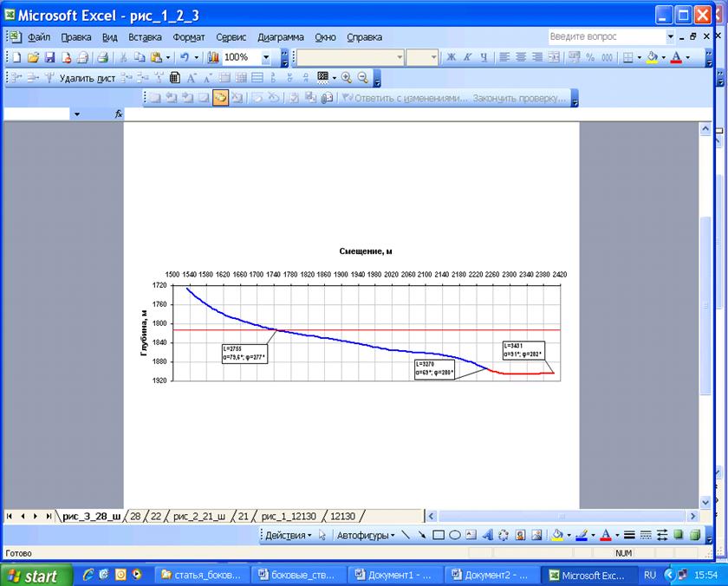This screenshot has width=728, height=586.
Task: Open the Действия drawing menu
Action: pyautogui.click(x=289, y=535)
